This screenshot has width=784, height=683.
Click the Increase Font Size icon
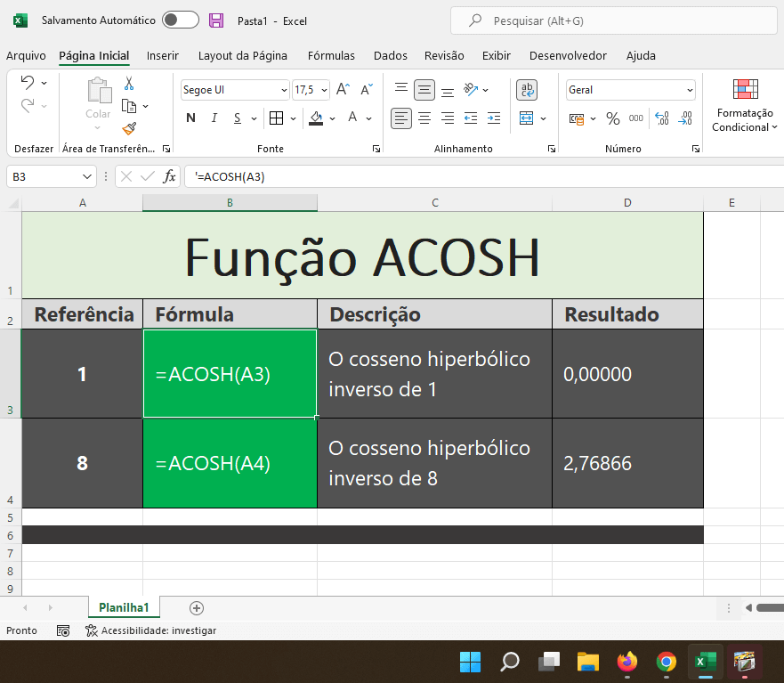(344, 89)
